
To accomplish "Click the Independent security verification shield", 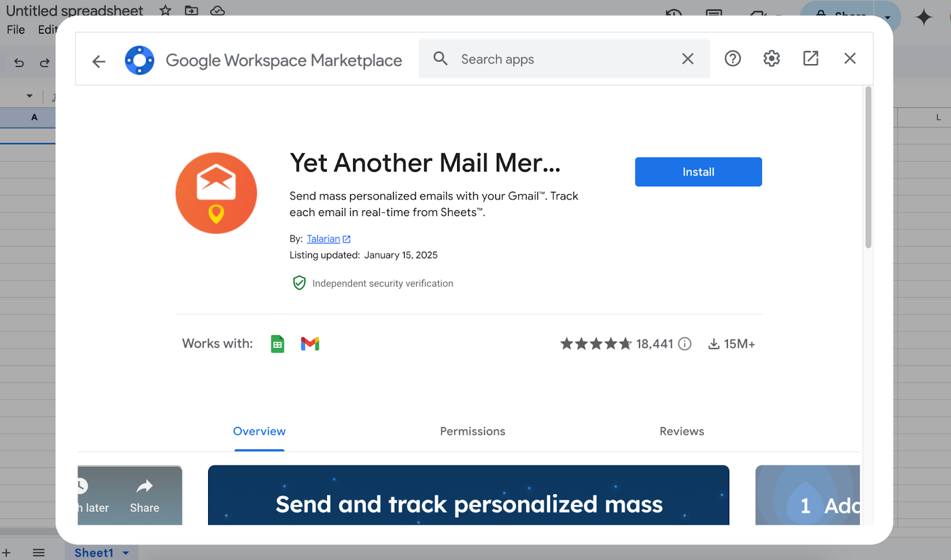I will point(300,283).
